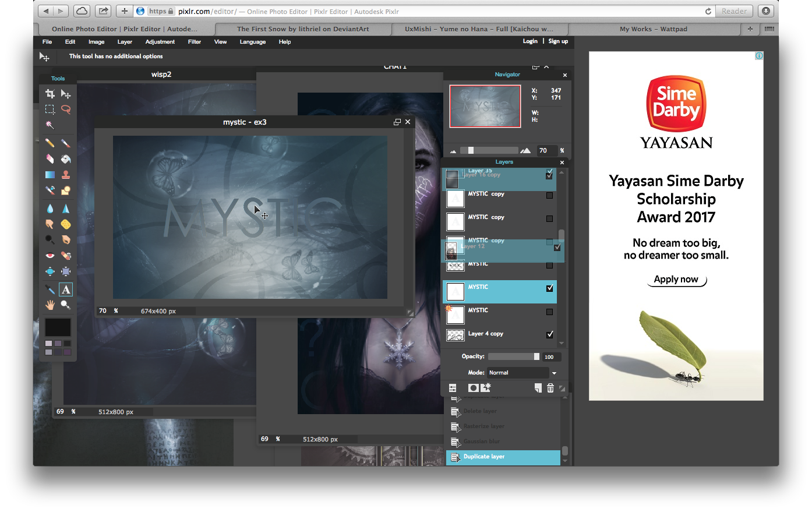This screenshot has height=512, width=812.
Task: Select the Paint Bucket tool
Action: [66, 159]
